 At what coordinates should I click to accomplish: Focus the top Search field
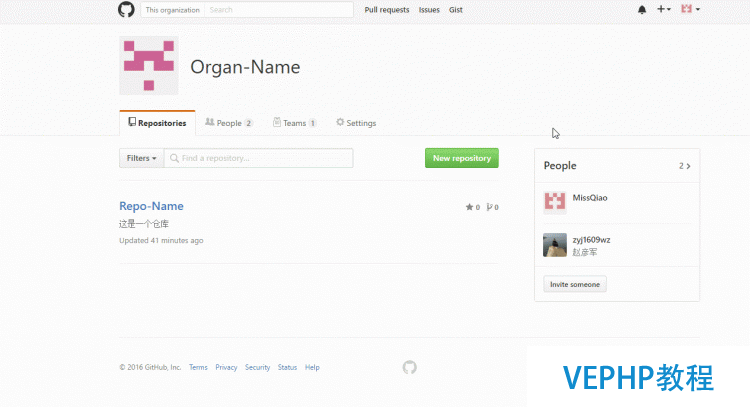tap(279, 10)
